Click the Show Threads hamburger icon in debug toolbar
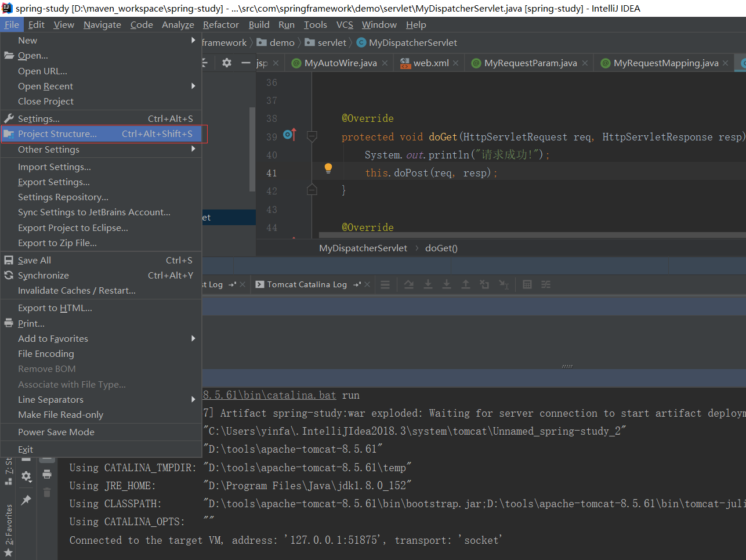Image resolution: width=746 pixels, height=560 pixels. tap(385, 284)
